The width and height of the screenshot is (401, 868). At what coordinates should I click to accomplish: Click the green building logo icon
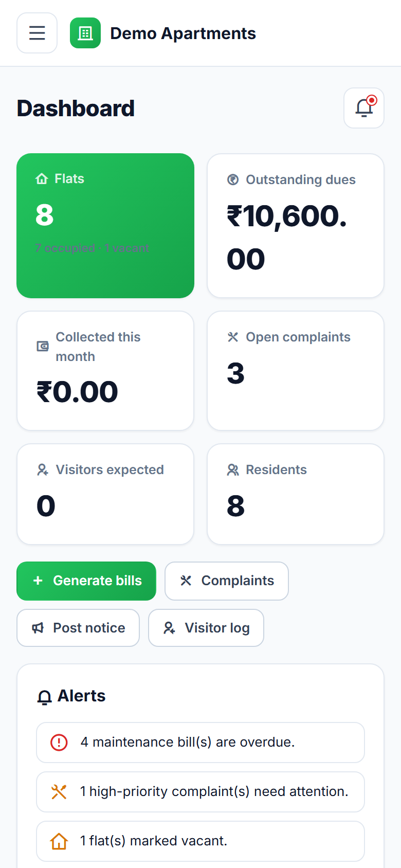tap(85, 33)
